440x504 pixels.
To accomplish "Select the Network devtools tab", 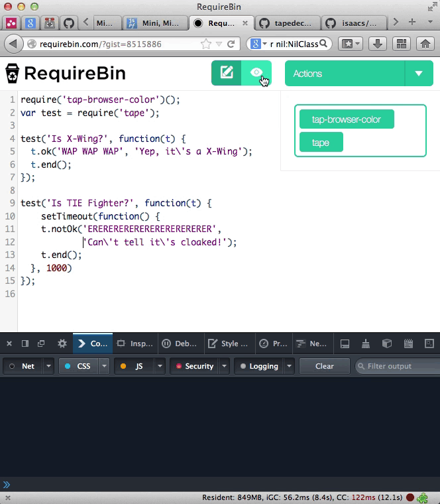I will point(313,344).
